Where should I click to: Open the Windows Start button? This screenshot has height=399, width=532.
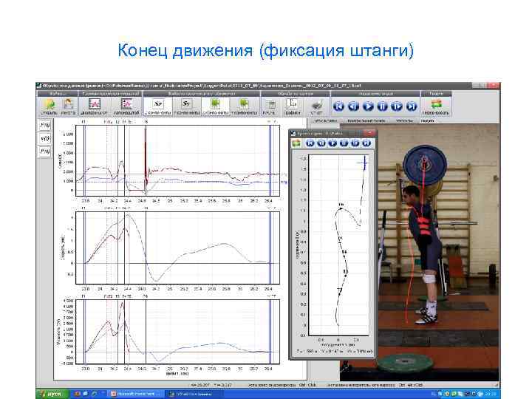(x=52, y=394)
